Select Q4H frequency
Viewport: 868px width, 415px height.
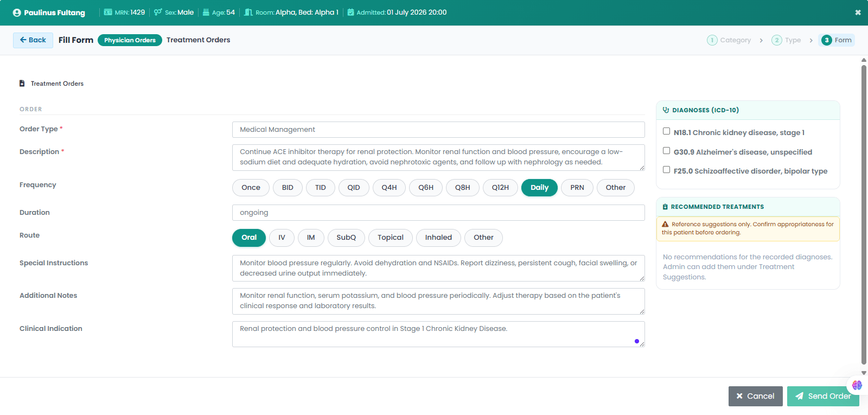(x=389, y=188)
